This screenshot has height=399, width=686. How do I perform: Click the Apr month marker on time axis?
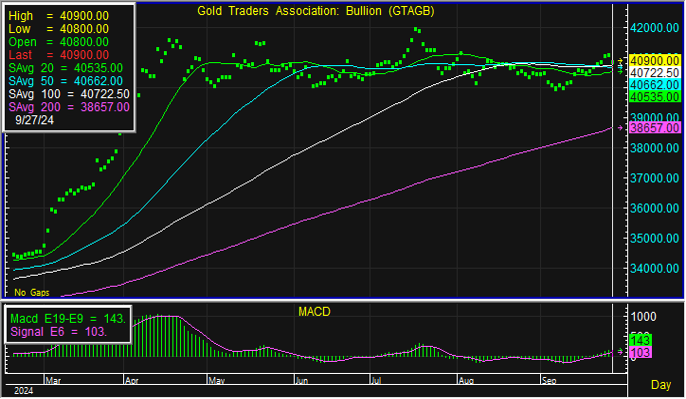coord(132,381)
